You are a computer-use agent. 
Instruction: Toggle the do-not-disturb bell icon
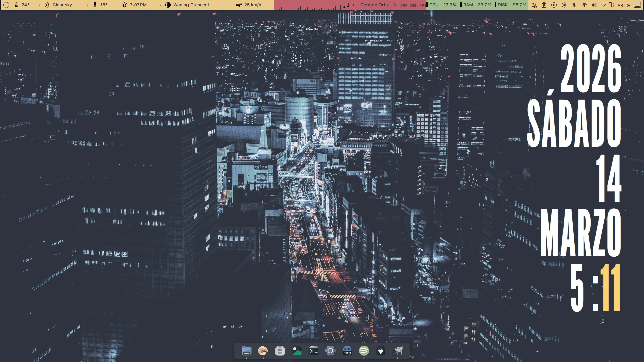click(x=534, y=5)
